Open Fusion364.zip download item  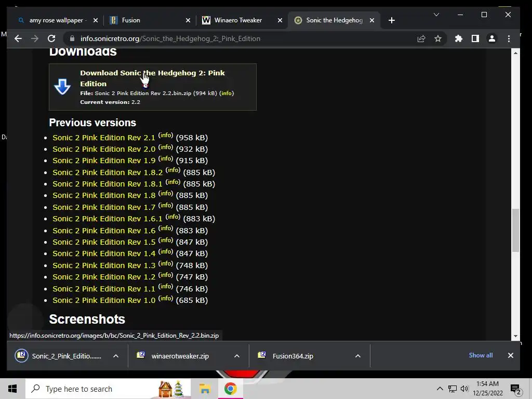[x=292, y=356]
